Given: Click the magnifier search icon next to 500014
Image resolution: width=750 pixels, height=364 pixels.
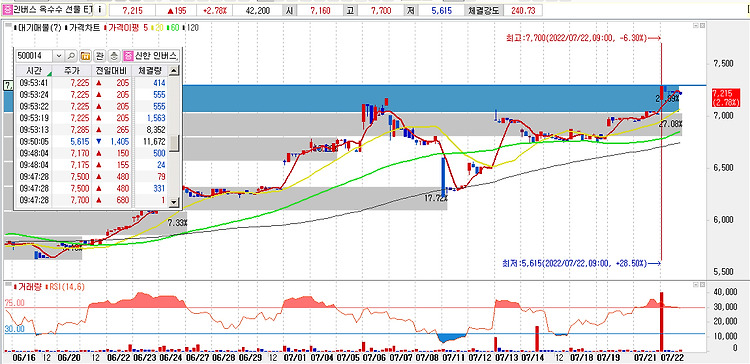Looking at the screenshot, I should coord(70,56).
